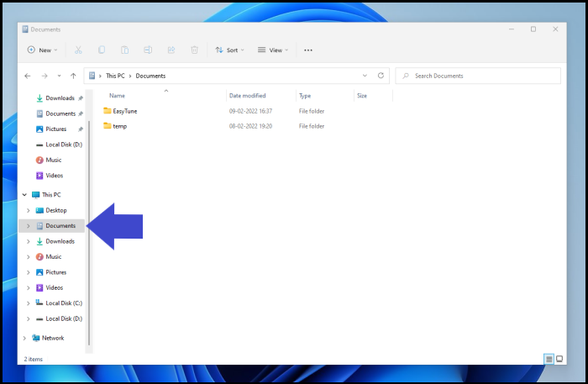Switch to large thumbnails view icon
Image resolution: width=588 pixels, height=384 pixels.
coord(559,359)
